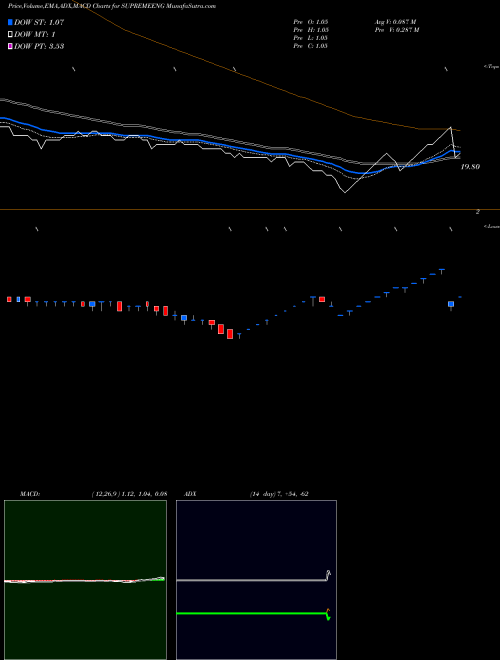Click inside the green MACD chart panel
This screenshot has height=660, width=500.
pos(85,580)
